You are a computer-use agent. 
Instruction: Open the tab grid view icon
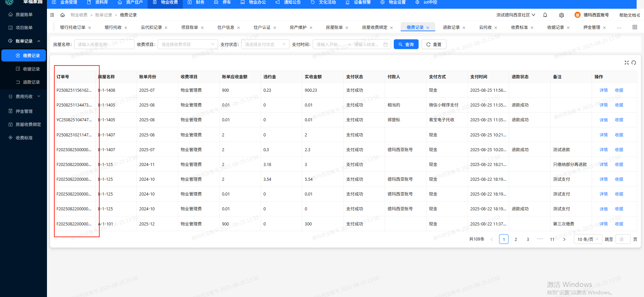(635, 27)
